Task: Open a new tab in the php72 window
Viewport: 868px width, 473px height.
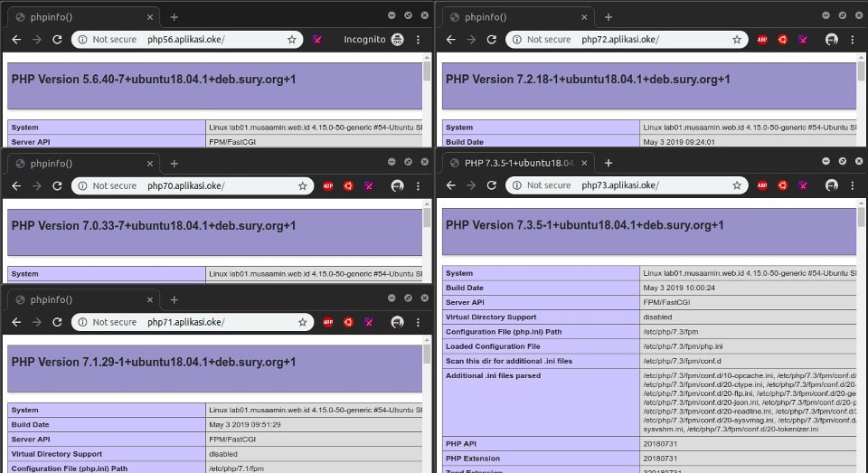Action: click(609, 17)
